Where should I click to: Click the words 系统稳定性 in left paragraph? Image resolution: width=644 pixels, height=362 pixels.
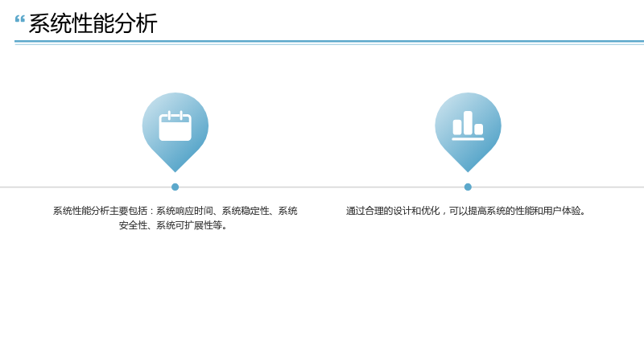coord(246,211)
